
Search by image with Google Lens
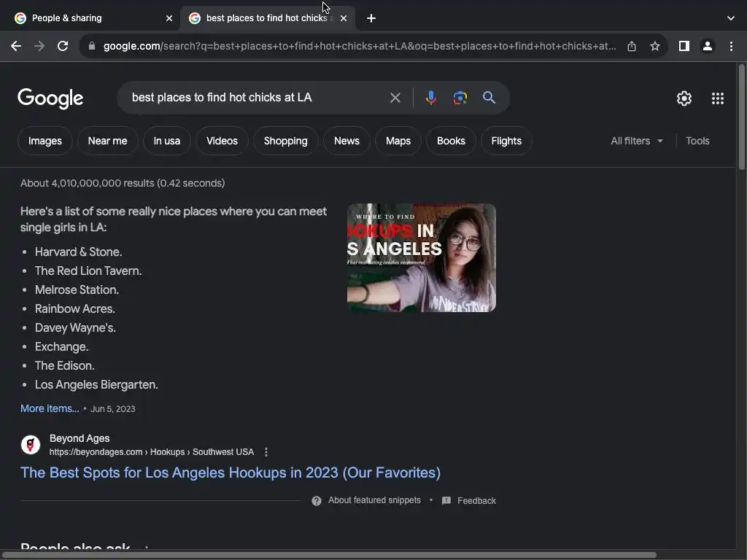click(x=460, y=98)
